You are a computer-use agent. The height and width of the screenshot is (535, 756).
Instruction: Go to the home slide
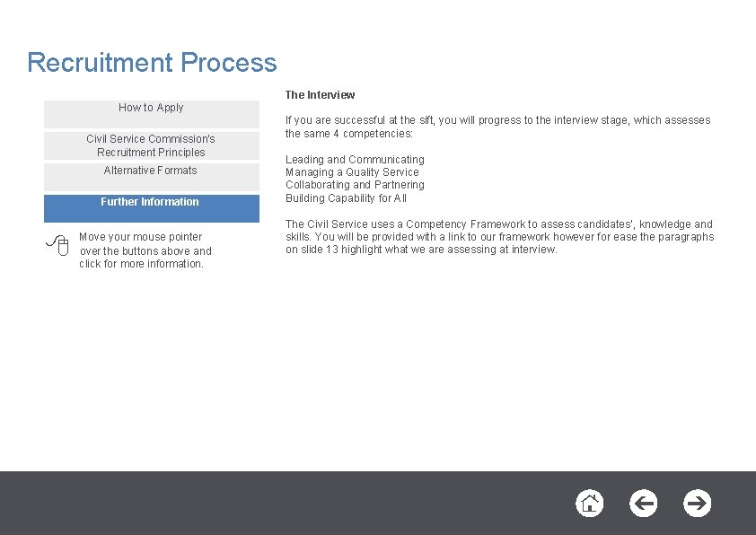pos(589,504)
